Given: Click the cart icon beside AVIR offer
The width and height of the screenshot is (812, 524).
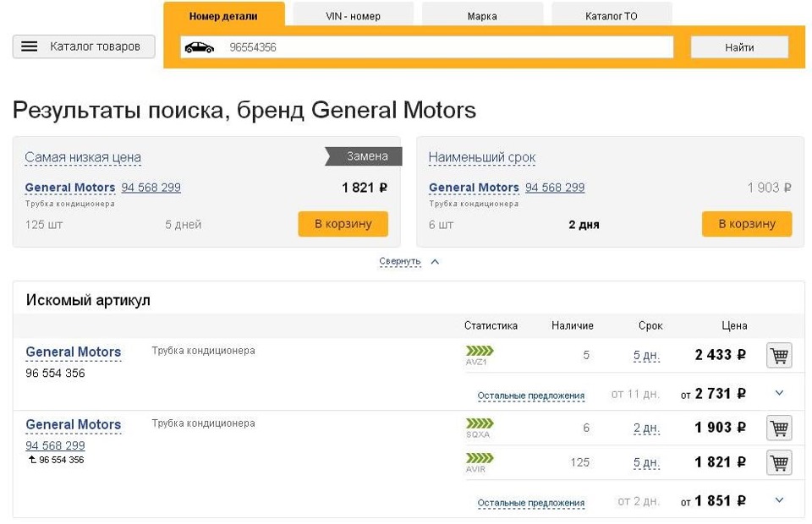Looking at the screenshot, I should tap(779, 462).
